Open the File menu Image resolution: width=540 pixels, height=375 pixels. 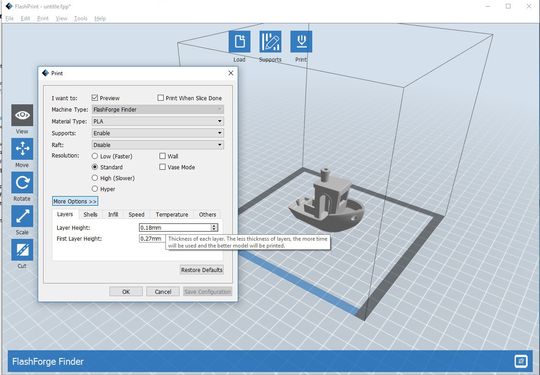[10, 18]
